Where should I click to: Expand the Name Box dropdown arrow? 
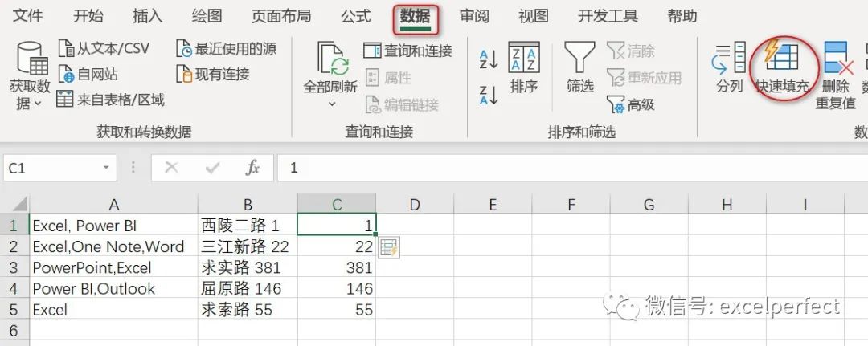click(106, 168)
